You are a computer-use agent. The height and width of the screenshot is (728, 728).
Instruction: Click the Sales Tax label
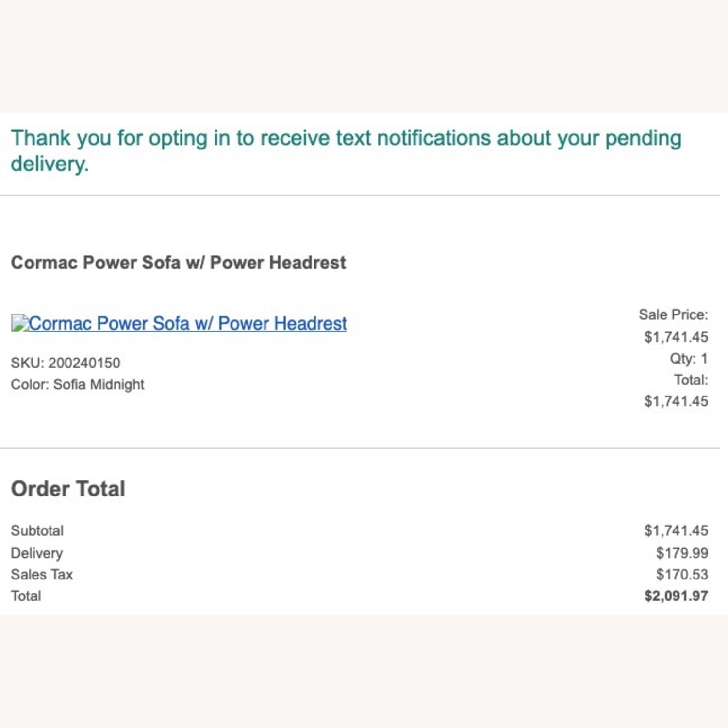click(x=42, y=575)
